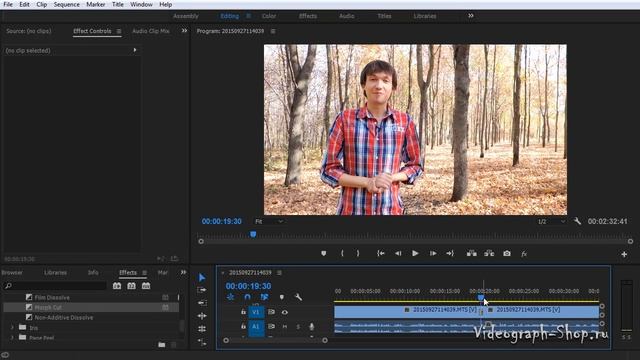Show hidden project panel tabs chevron
The width and height of the screenshot is (640, 360).
point(183,272)
